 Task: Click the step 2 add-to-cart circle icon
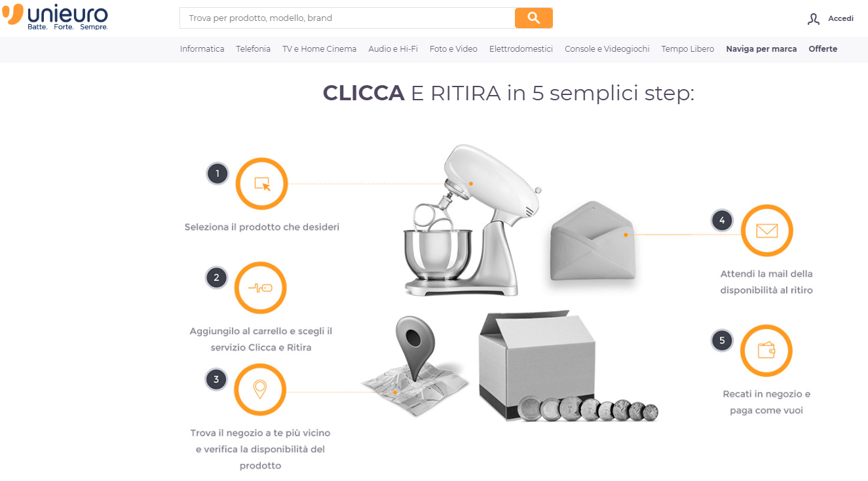click(x=261, y=288)
